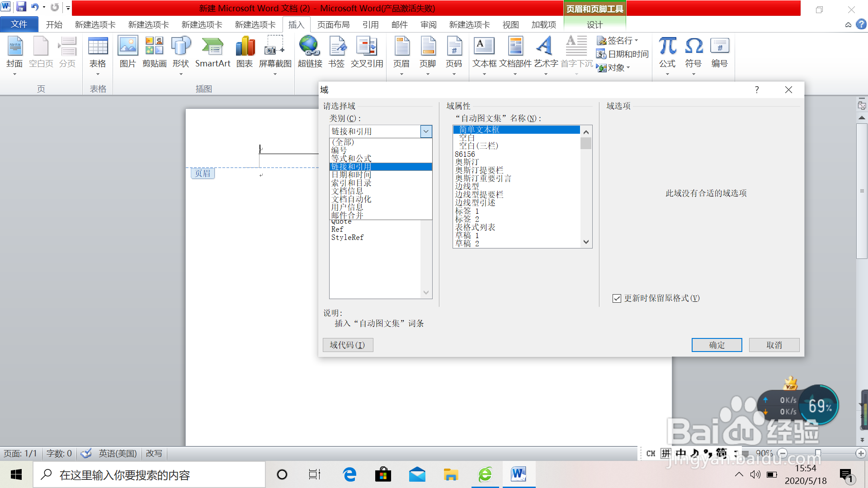
Task: Open the header (页眉) gallery
Action: point(401,55)
